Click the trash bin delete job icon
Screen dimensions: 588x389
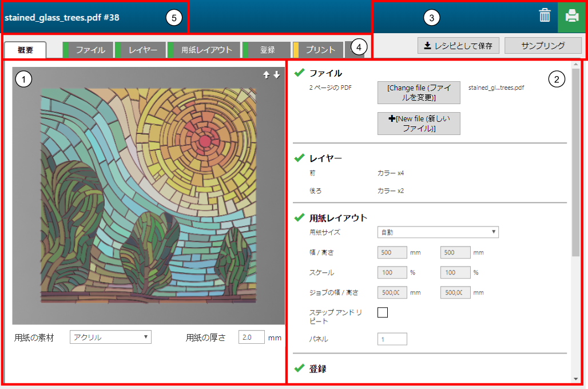click(545, 15)
